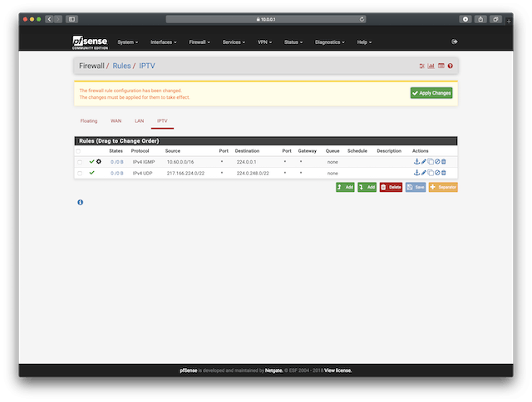The image size is (532, 402).
Task: Open the Firewall dropdown menu
Action: point(199,42)
